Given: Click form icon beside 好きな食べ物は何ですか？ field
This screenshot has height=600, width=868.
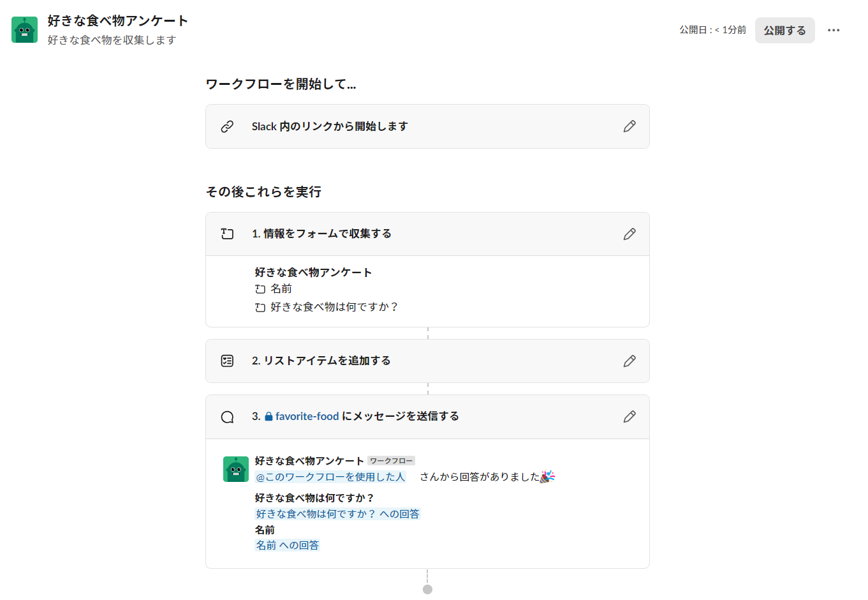Looking at the screenshot, I should coord(260,308).
